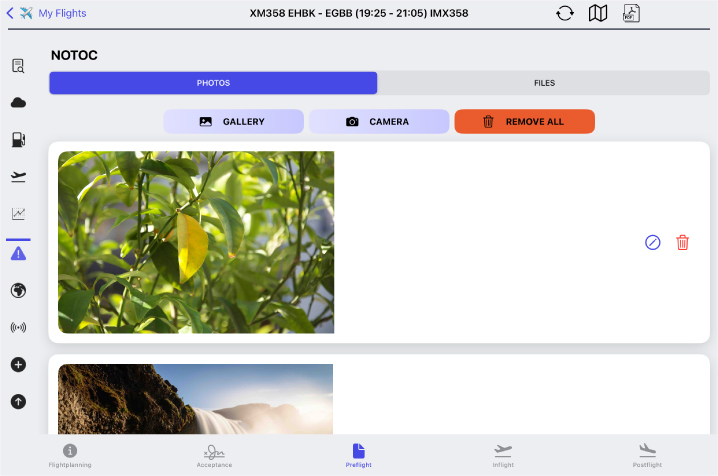Click REMOVE ALL button

pos(525,122)
